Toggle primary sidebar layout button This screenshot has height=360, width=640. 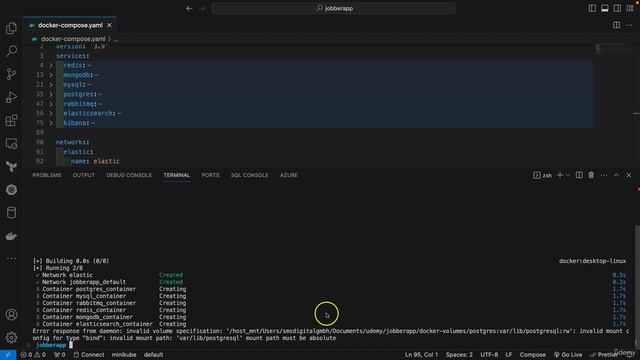pos(592,8)
